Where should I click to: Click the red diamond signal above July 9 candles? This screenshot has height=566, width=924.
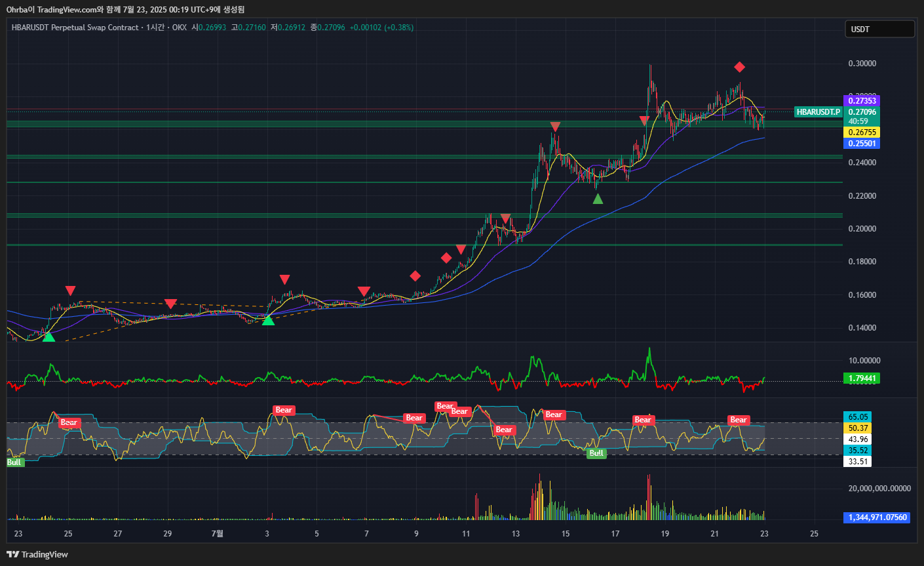tap(415, 275)
